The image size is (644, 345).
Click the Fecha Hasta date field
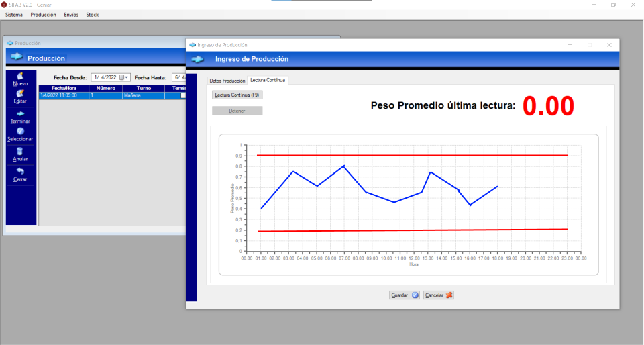coord(179,77)
